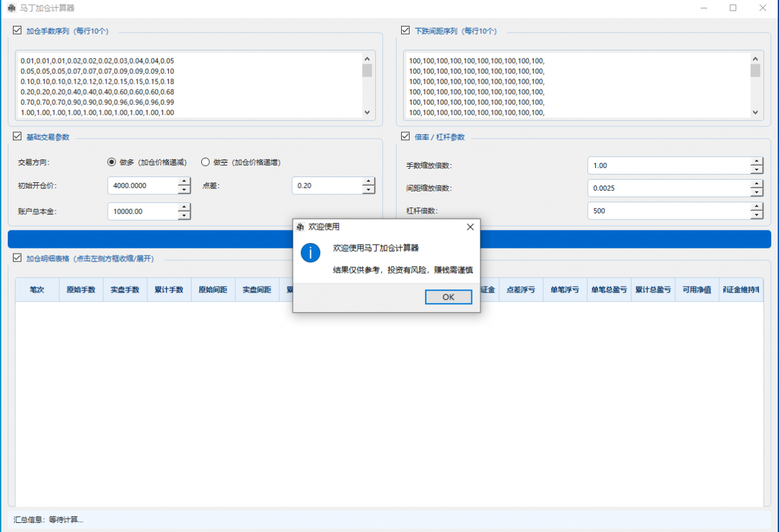
Task: Click first line of 下跌间距序列 text box
Action: pyautogui.click(x=476, y=61)
